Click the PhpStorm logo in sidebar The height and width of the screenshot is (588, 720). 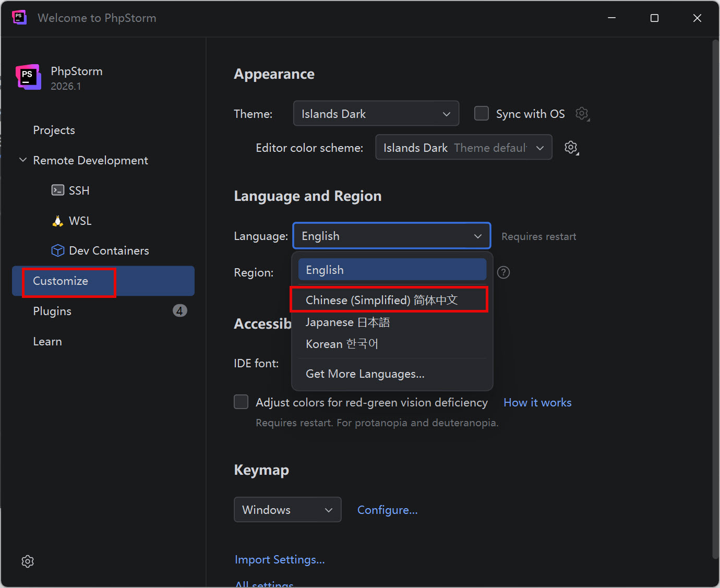click(x=28, y=77)
